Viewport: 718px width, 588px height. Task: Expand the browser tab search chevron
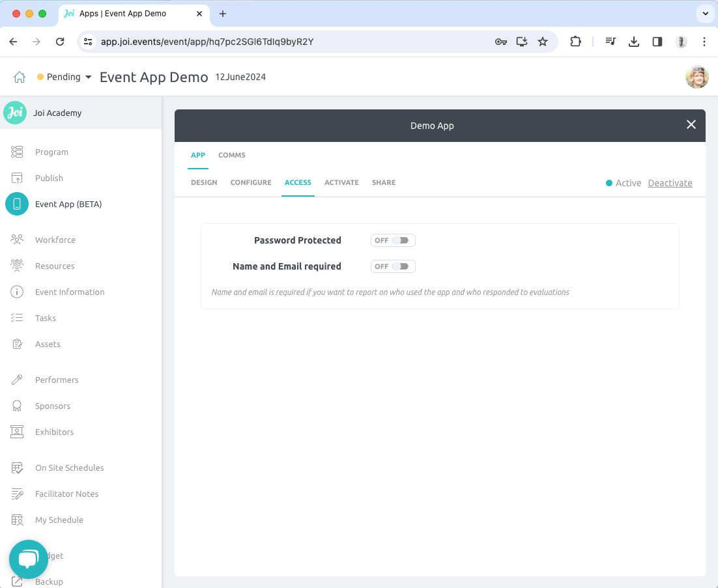pyautogui.click(x=705, y=13)
